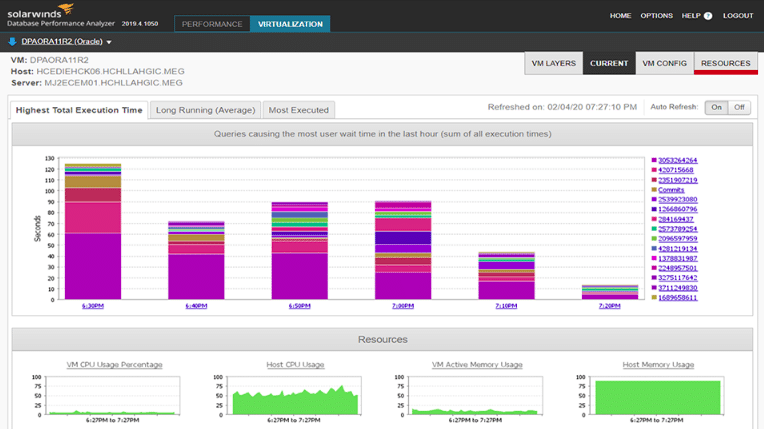Open query 1689658611 in legend

coord(677,297)
